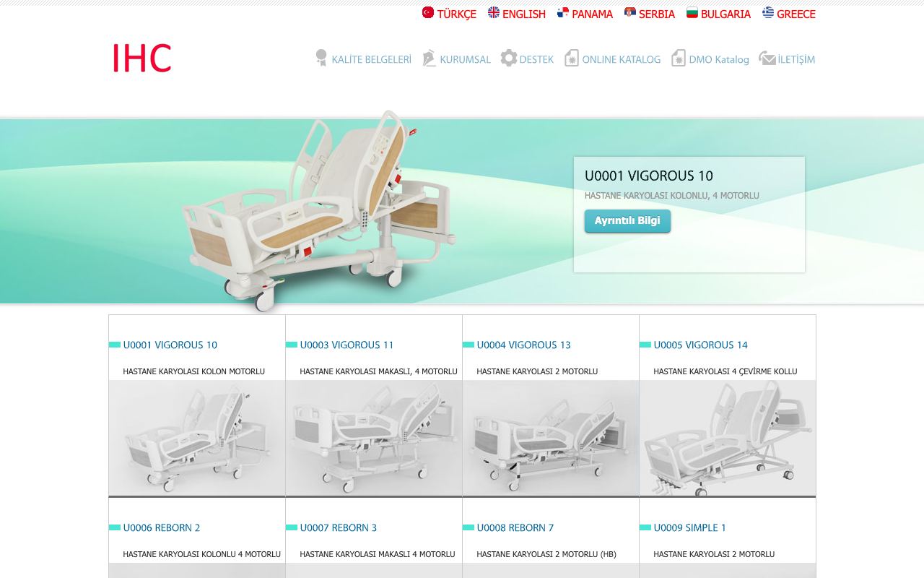
Task: Click the Online Katalog document icon
Action: (x=572, y=58)
